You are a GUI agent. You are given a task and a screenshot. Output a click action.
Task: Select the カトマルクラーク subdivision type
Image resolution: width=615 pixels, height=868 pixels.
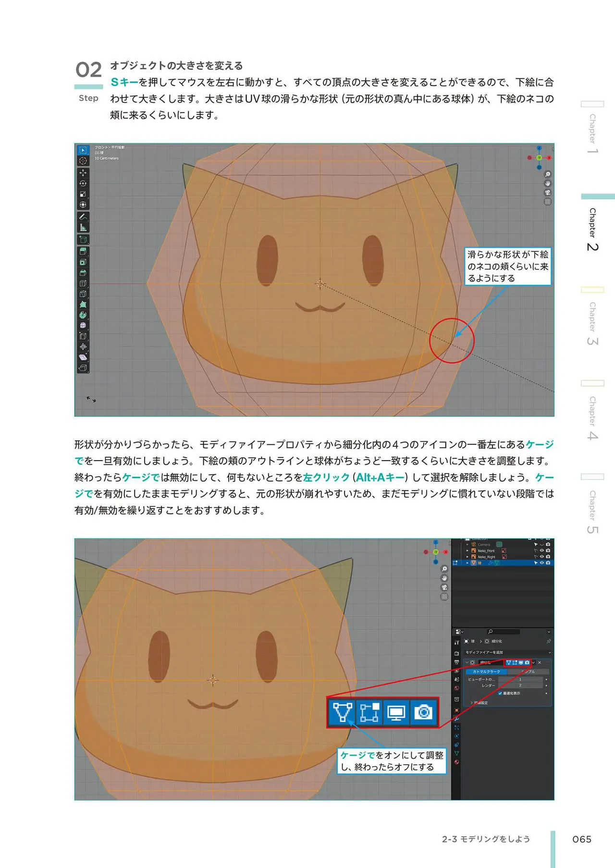[x=486, y=672]
